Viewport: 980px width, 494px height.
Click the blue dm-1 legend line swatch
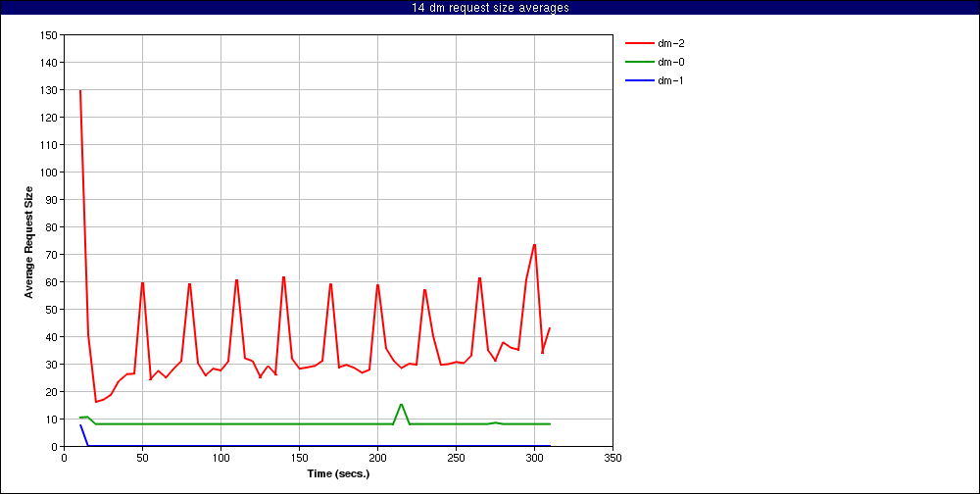click(x=639, y=80)
